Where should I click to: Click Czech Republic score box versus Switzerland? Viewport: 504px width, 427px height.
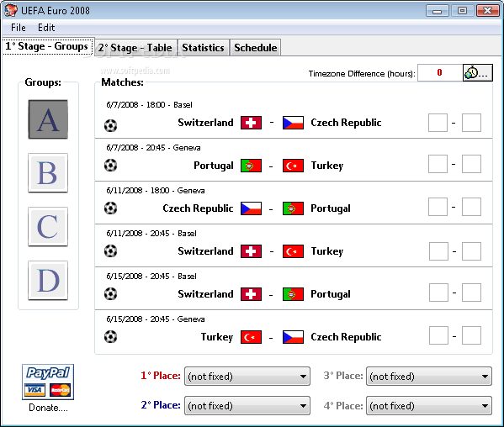click(x=471, y=123)
